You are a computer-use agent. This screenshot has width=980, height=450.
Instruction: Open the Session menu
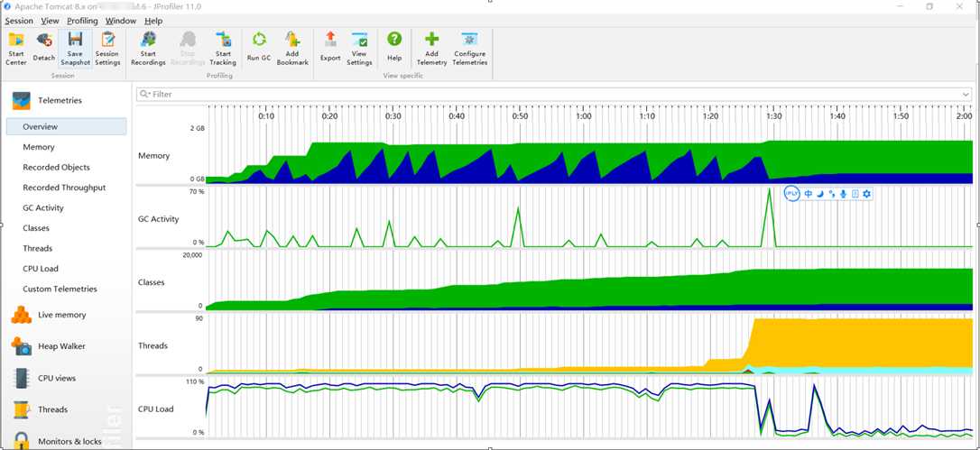[19, 21]
